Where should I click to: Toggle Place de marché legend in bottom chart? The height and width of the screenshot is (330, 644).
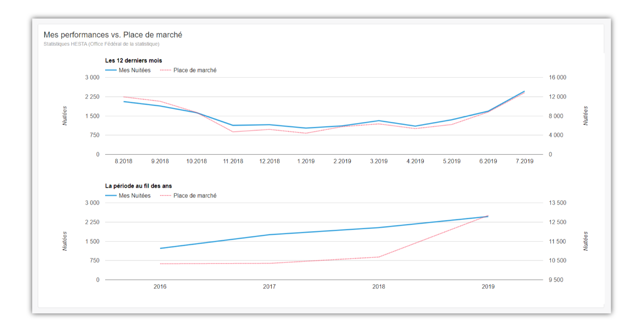click(x=195, y=196)
